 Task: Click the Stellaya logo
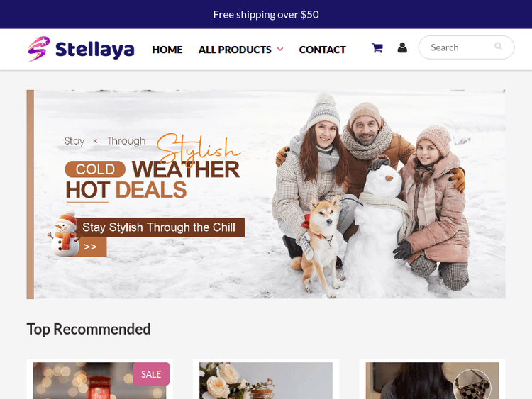[x=81, y=49]
